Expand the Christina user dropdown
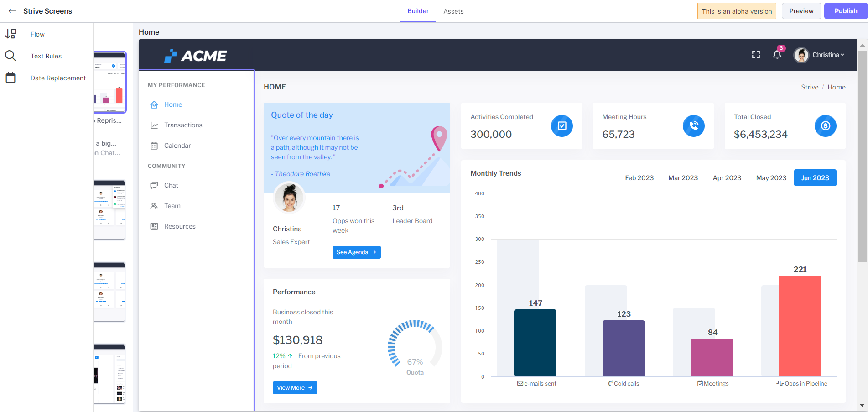Viewport: 868px width, 412px height. pos(820,55)
